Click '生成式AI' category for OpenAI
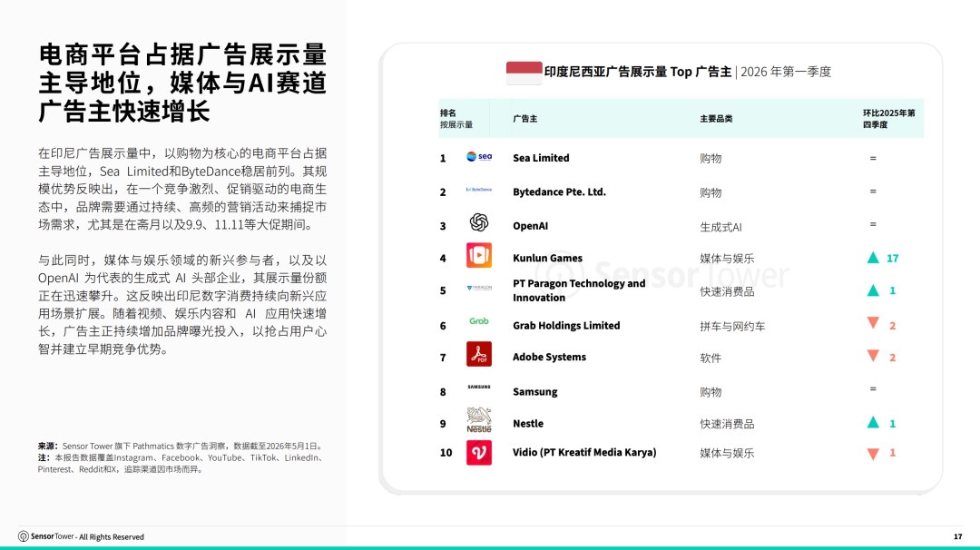The width and height of the screenshot is (980, 550). 720,227
